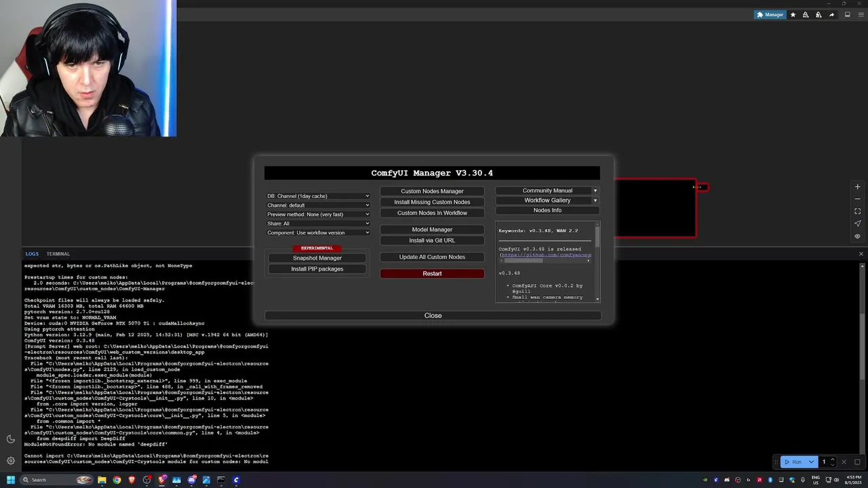
Task: Open the DB Channel dropdown
Action: (x=318, y=196)
